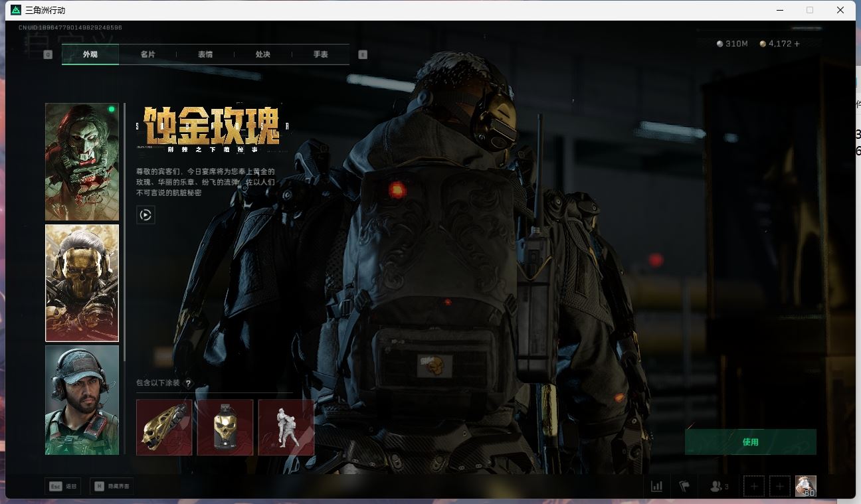
Task: Switch to the 名片 tab
Action: pos(147,54)
